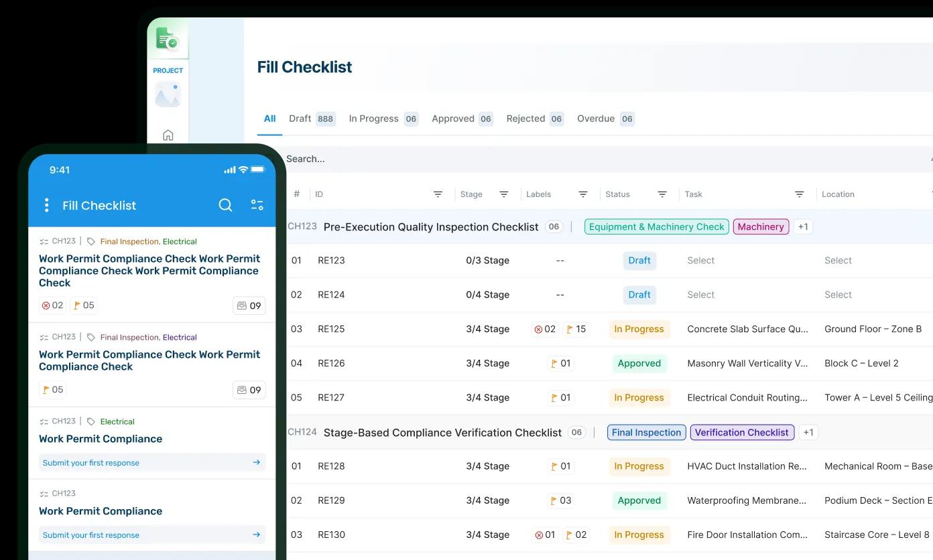This screenshot has width=933, height=560.
Task: Tap flag 05 badge beside the mobile error badge
Action: point(84,305)
